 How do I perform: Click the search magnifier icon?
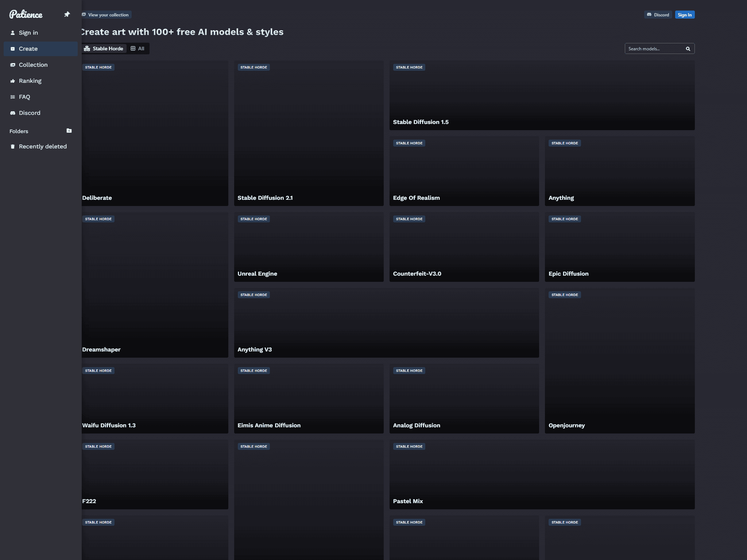click(688, 49)
